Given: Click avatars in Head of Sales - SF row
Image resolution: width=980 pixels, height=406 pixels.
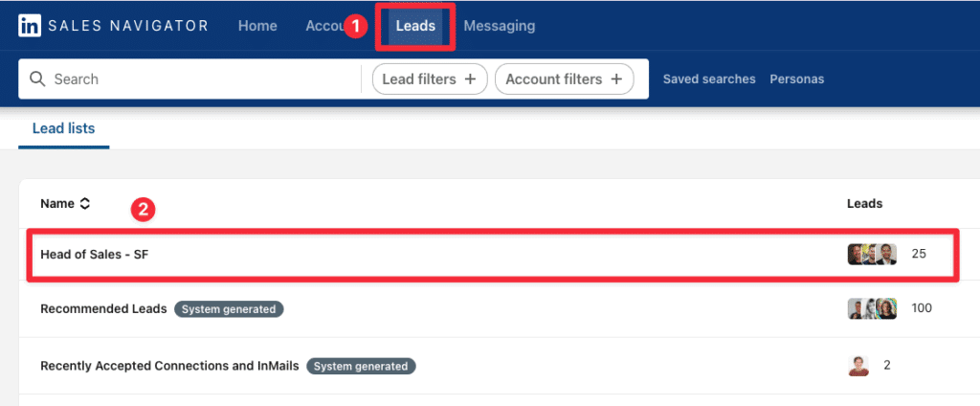Looking at the screenshot, I should point(872,254).
